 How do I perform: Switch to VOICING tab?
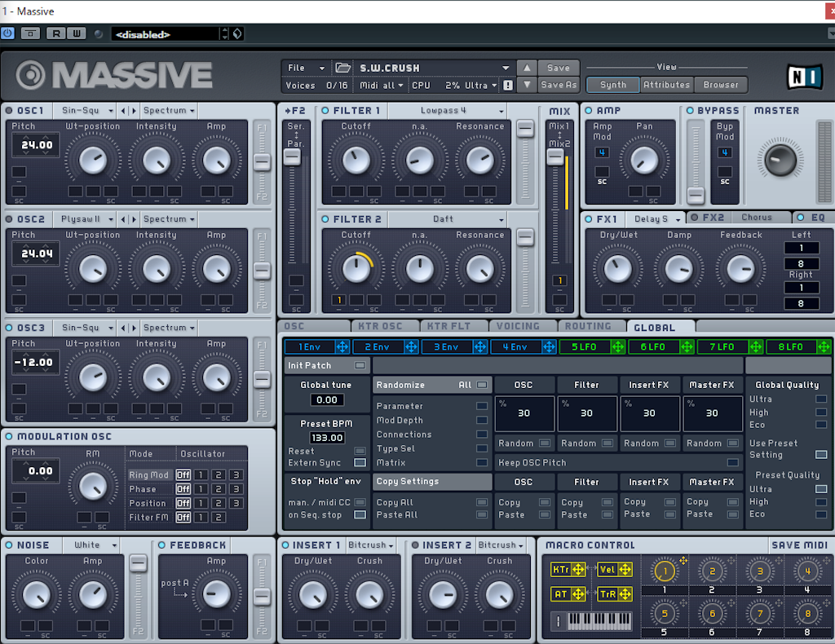point(523,326)
